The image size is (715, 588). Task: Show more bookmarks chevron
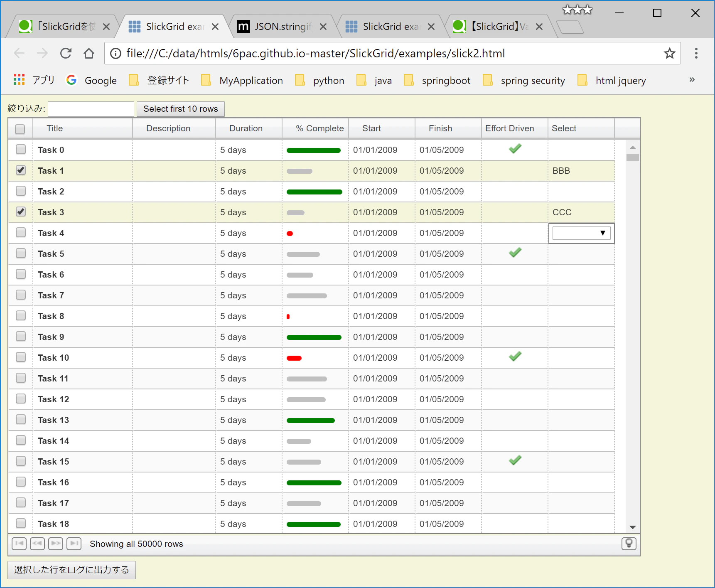692,80
